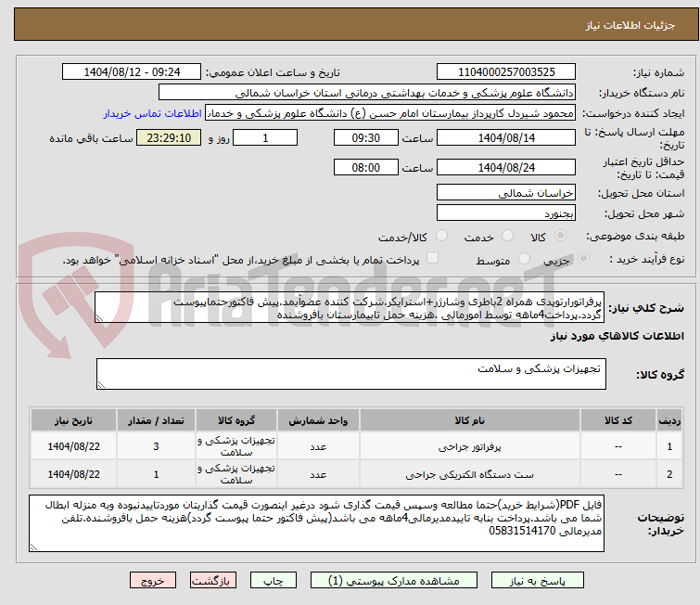Click the تاریخ نیاز column header
This screenshot has width=700, height=605.
click(73, 420)
